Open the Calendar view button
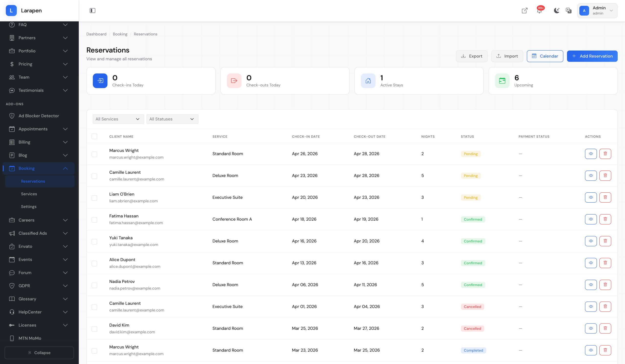The width and height of the screenshot is (625, 364). pyautogui.click(x=545, y=56)
